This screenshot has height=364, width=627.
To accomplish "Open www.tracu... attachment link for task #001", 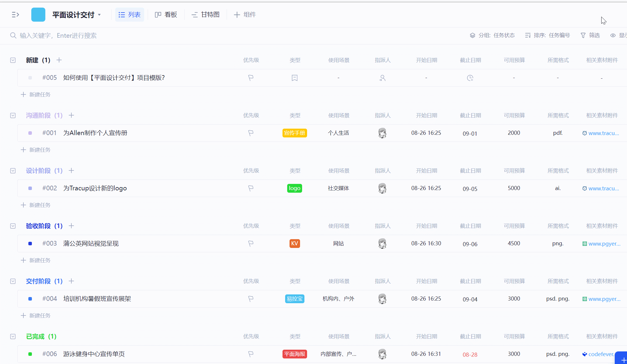I will click(603, 133).
